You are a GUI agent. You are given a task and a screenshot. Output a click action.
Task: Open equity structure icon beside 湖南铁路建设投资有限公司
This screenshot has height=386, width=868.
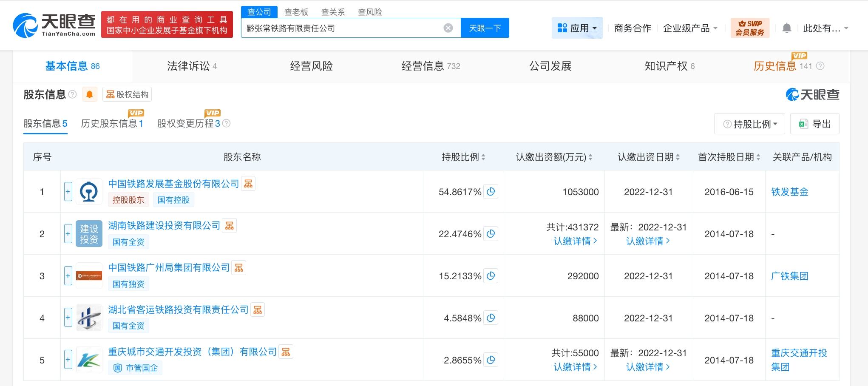(230, 226)
